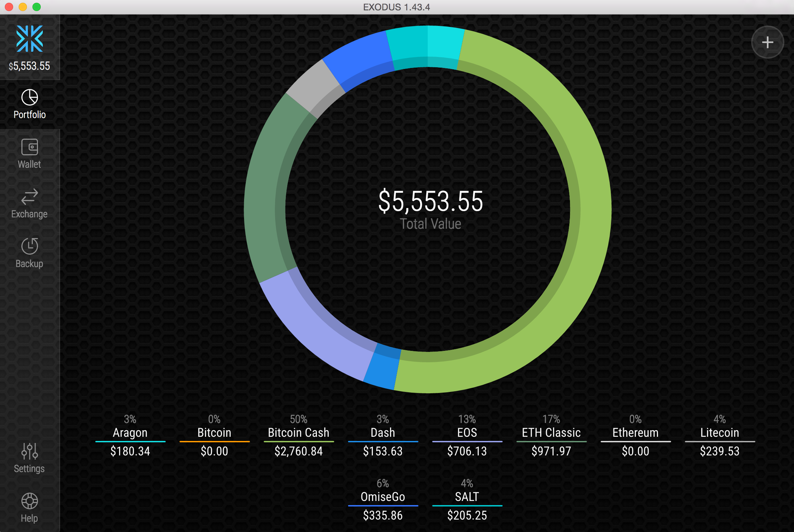
Task: Open the Settings tab label
Action: click(30, 469)
